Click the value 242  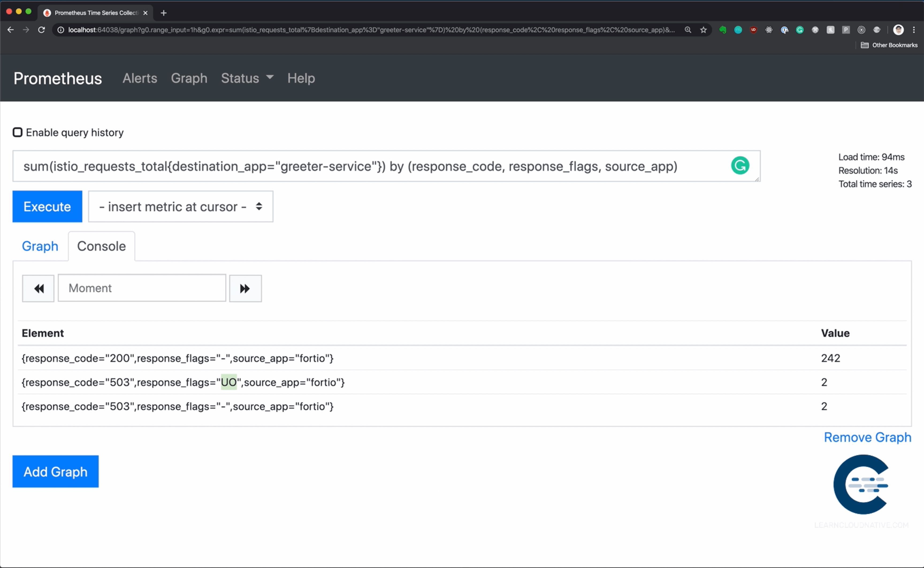(830, 358)
